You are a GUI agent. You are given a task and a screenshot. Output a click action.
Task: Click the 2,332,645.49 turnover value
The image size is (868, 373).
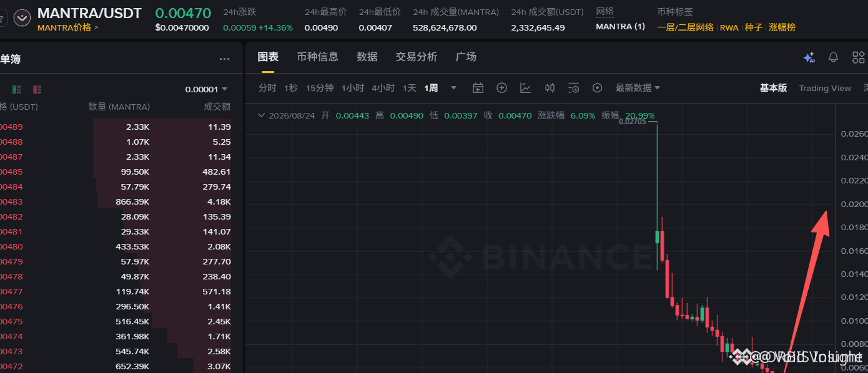click(x=538, y=27)
